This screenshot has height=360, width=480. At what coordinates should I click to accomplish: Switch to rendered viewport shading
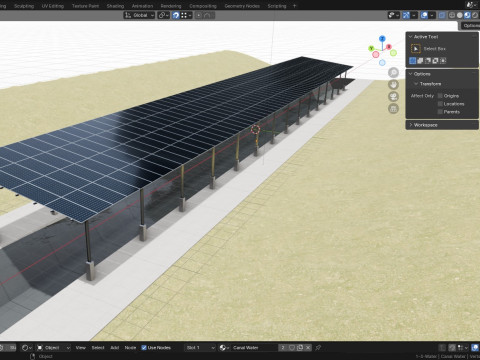click(475, 15)
